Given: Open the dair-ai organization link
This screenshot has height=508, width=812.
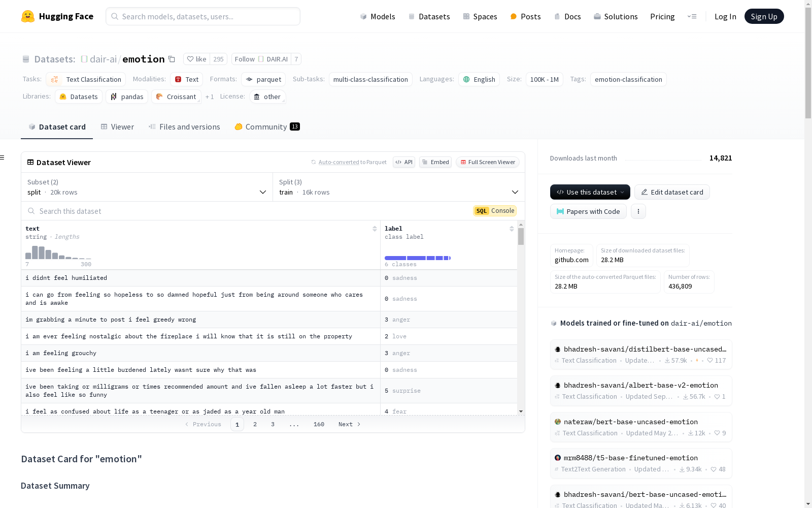Looking at the screenshot, I should tap(103, 59).
